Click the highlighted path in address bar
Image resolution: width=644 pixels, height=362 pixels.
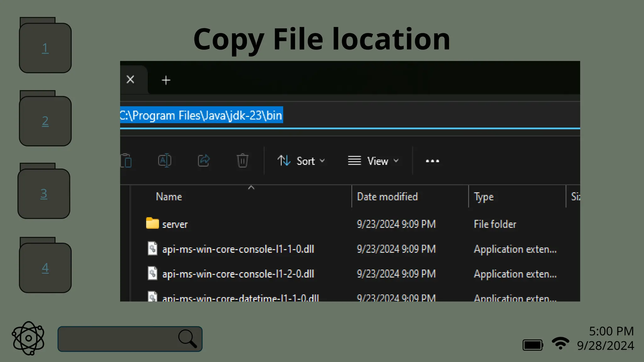pos(202,115)
